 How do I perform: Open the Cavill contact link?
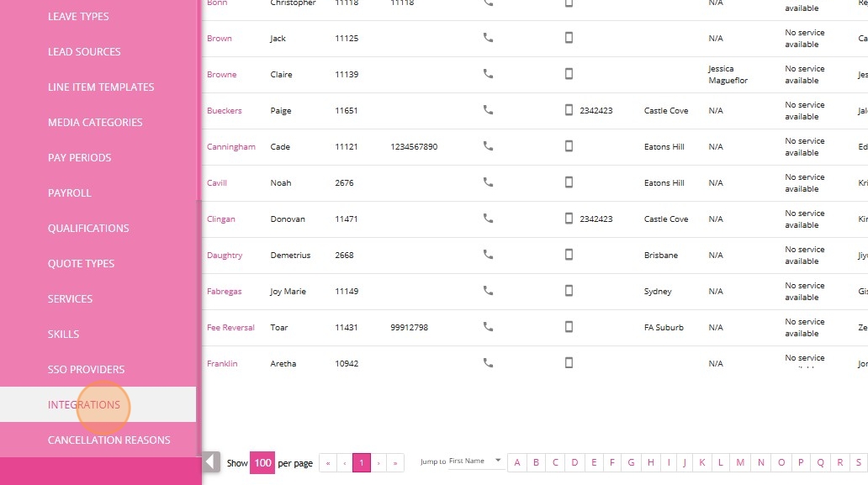click(216, 182)
